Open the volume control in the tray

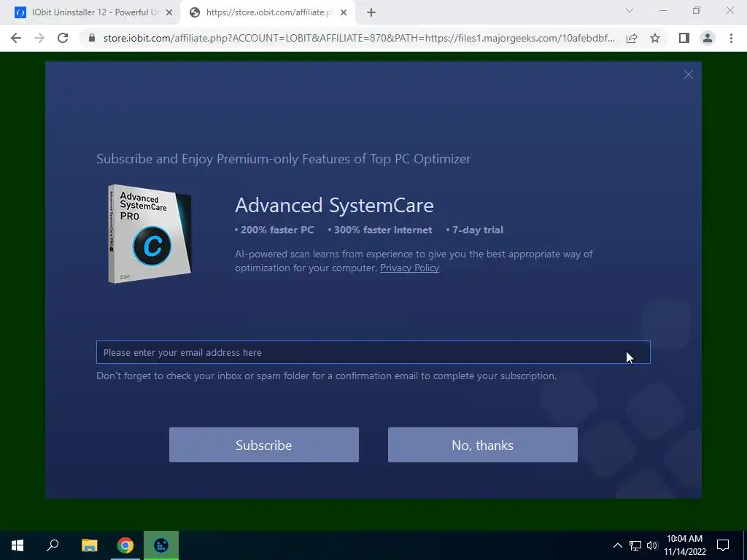(x=652, y=545)
